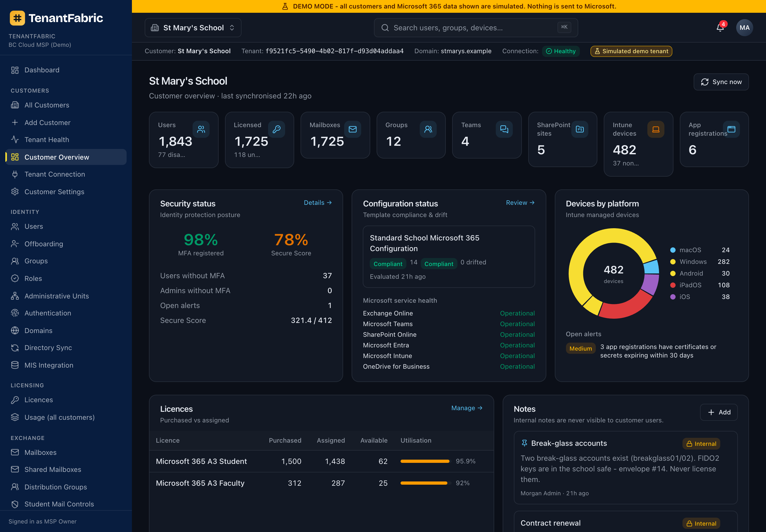This screenshot has width=766, height=532.
Task: Open Administrative Units in sidebar
Action: point(66,296)
